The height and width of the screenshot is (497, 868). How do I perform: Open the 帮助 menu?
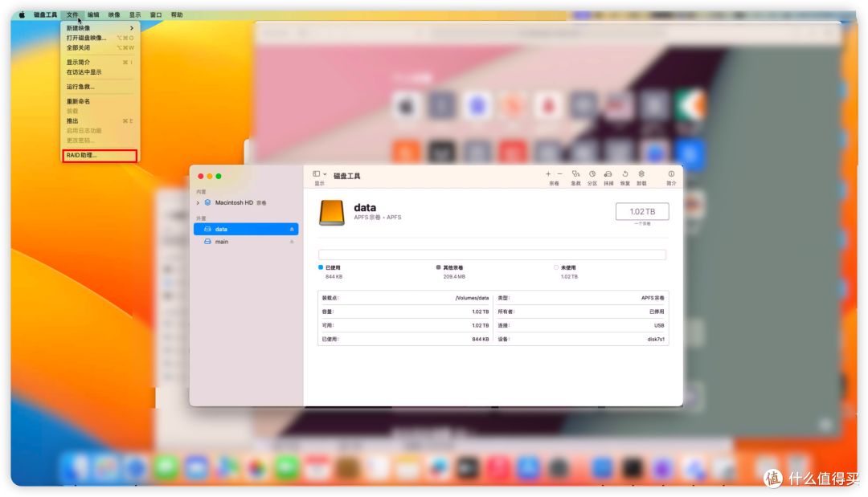(x=177, y=15)
